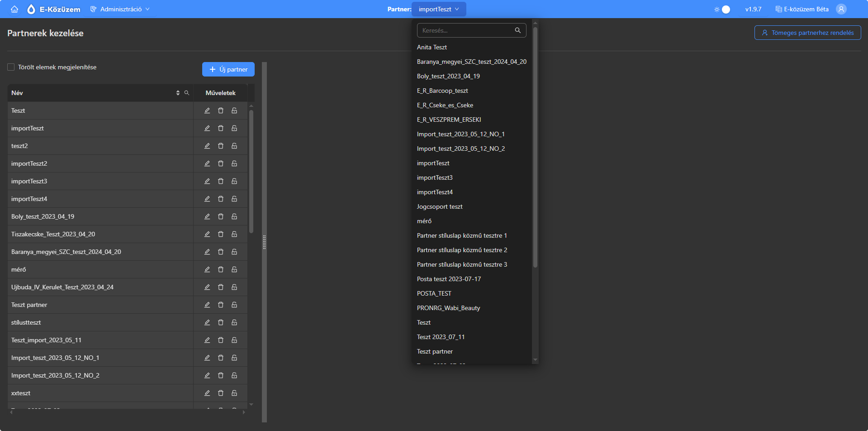The width and height of the screenshot is (868, 431).
Task: Click the delete icon for Teszt partner row
Action: pyautogui.click(x=221, y=305)
